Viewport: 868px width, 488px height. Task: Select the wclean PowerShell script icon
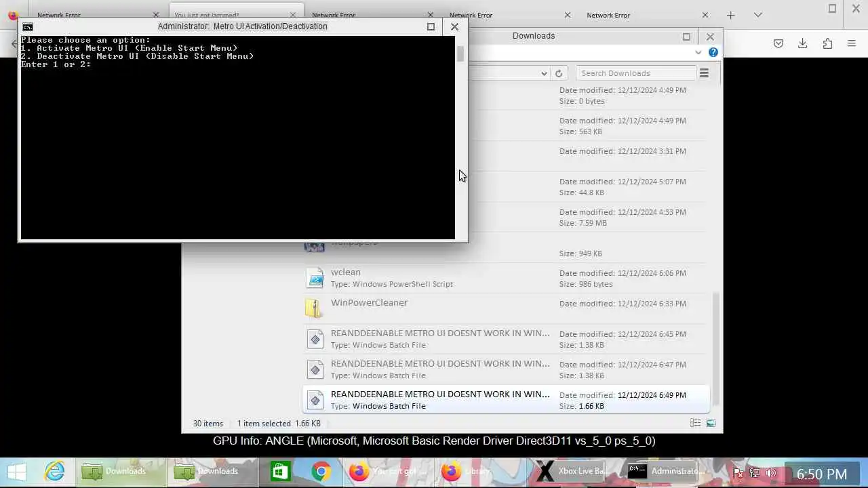coord(315,278)
